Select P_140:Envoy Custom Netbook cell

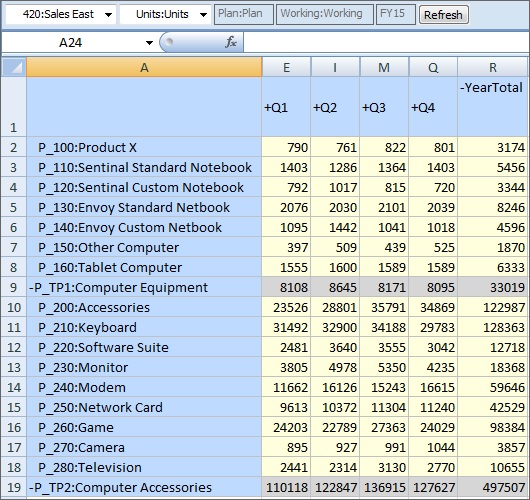tap(144, 227)
